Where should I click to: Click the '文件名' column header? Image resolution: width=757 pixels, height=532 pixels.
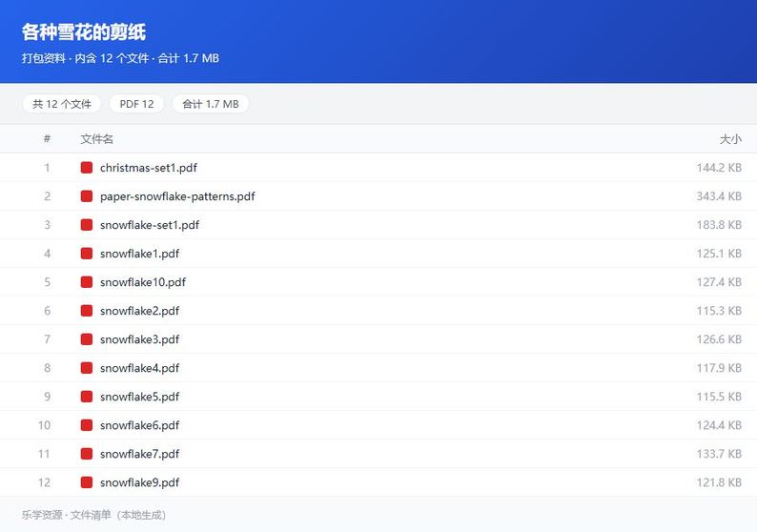[96, 139]
